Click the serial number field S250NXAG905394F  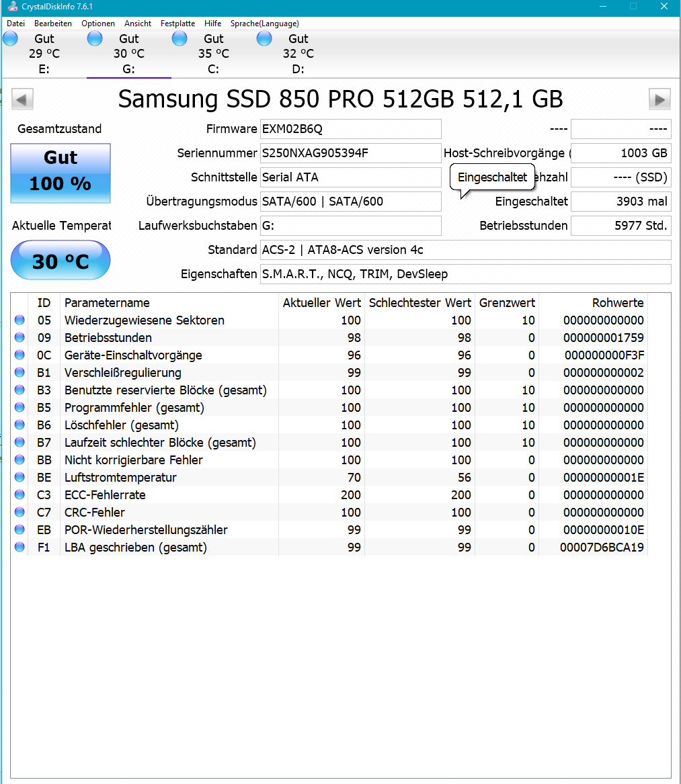tap(351, 153)
